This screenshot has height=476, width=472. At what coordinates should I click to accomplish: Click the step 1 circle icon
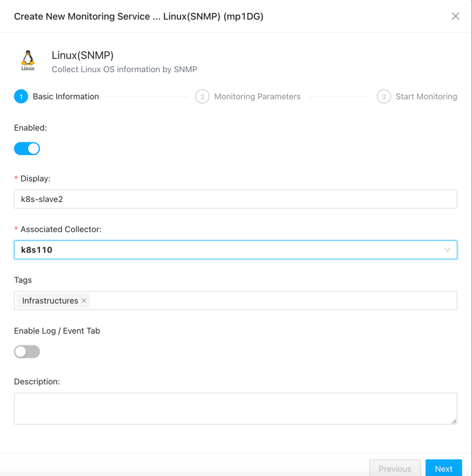click(x=21, y=96)
